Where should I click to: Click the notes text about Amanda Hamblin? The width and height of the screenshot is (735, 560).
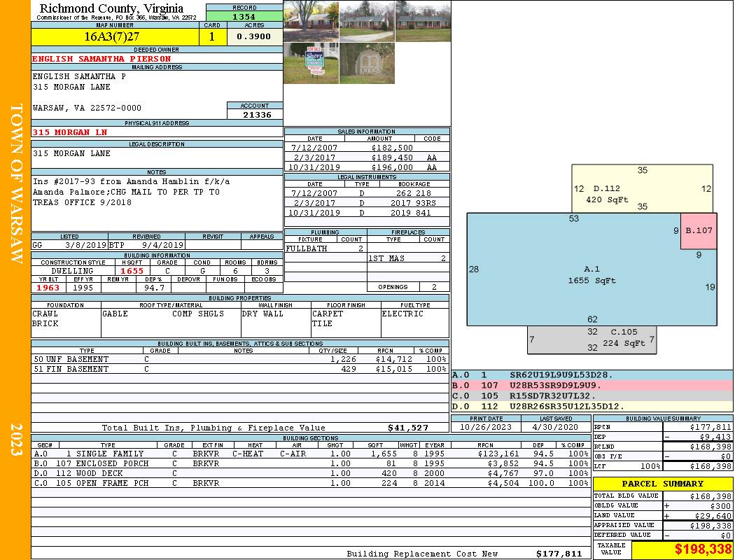(132, 192)
